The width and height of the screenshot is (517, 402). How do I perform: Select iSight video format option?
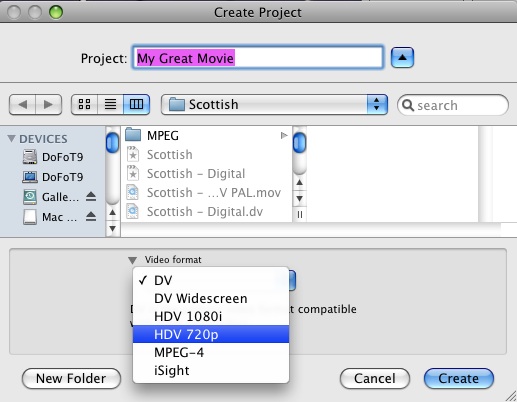tap(211, 370)
